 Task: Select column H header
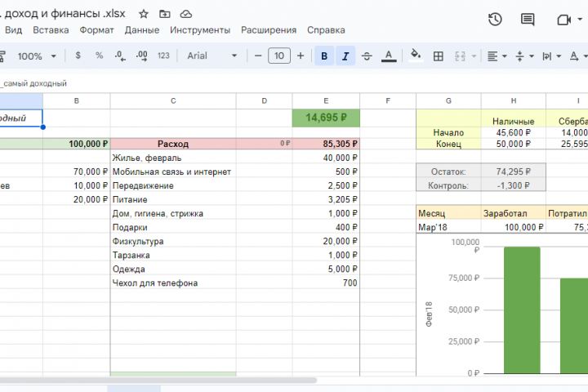(514, 101)
